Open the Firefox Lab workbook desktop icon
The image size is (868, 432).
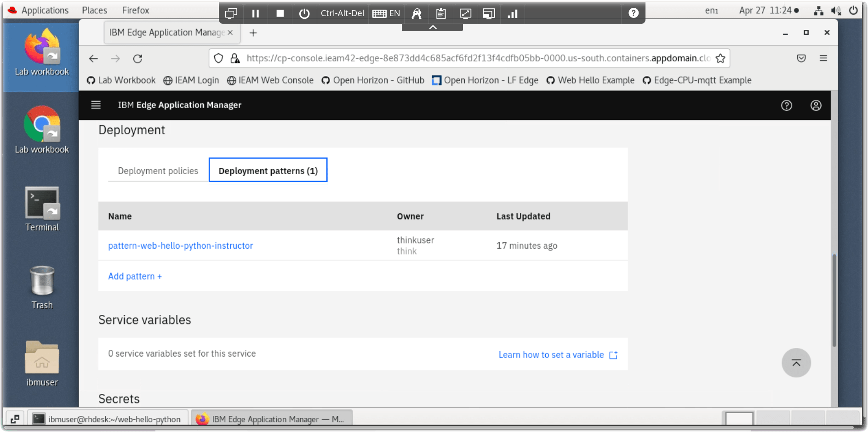click(x=42, y=52)
